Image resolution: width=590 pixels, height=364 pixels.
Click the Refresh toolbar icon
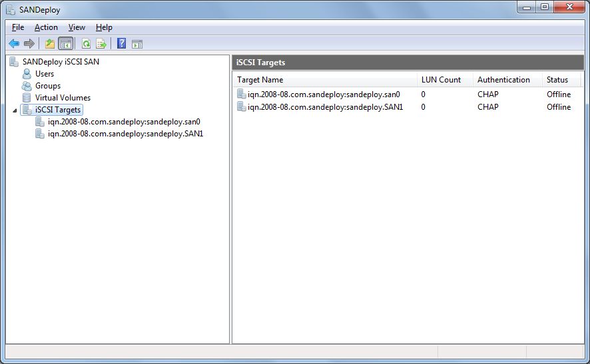[x=86, y=44]
